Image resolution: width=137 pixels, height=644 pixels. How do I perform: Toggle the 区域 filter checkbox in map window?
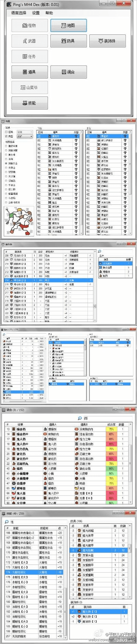click(6, 132)
